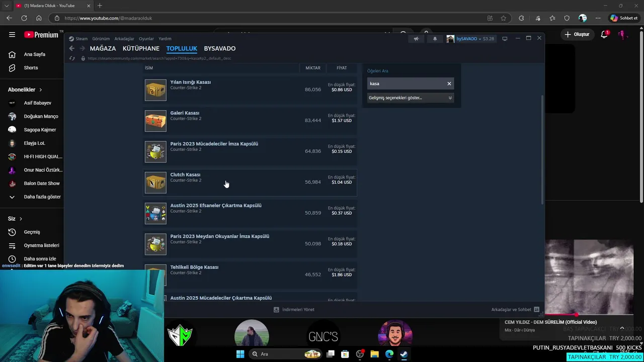Open Edge browser essentials shield icon

(x=567, y=18)
